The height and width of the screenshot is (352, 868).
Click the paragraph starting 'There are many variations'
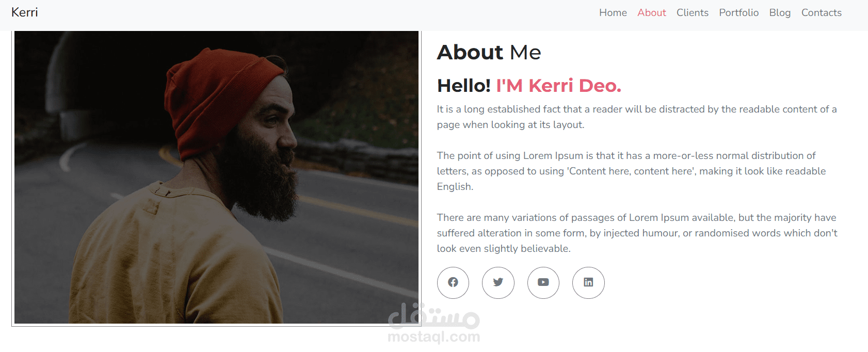(636, 233)
